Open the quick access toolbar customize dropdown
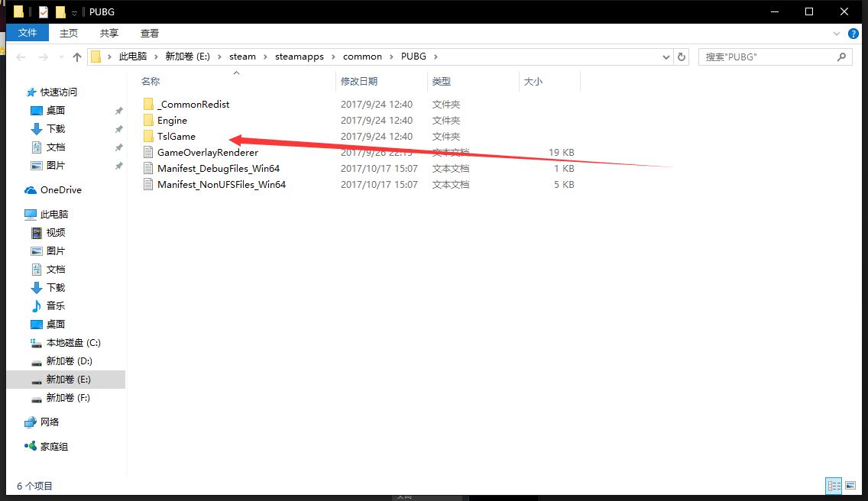This screenshot has width=868, height=501. (x=74, y=12)
